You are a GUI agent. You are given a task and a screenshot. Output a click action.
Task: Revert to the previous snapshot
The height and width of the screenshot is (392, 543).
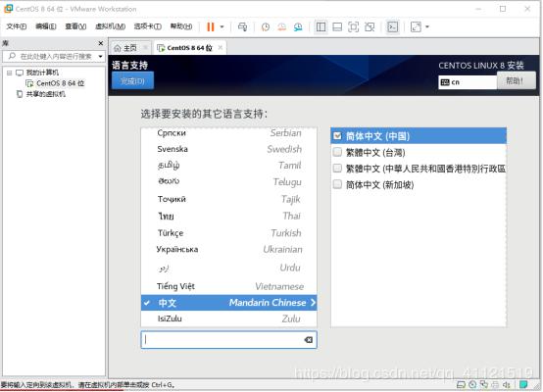pyautogui.click(x=282, y=26)
